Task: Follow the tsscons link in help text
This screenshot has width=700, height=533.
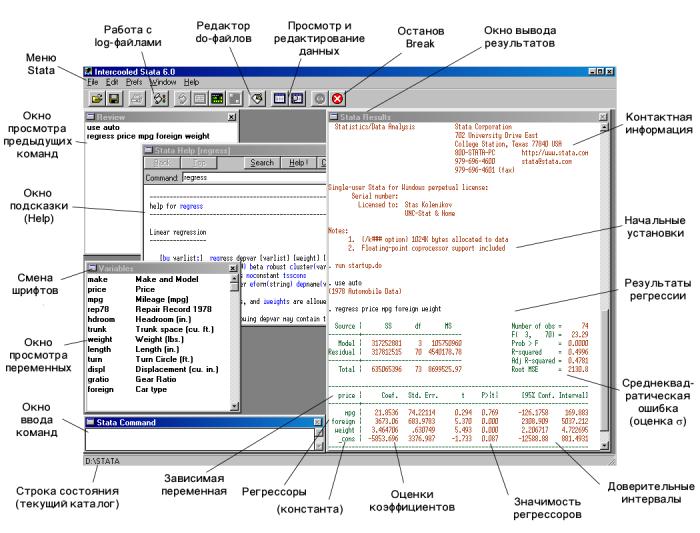Action: pos(294,275)
